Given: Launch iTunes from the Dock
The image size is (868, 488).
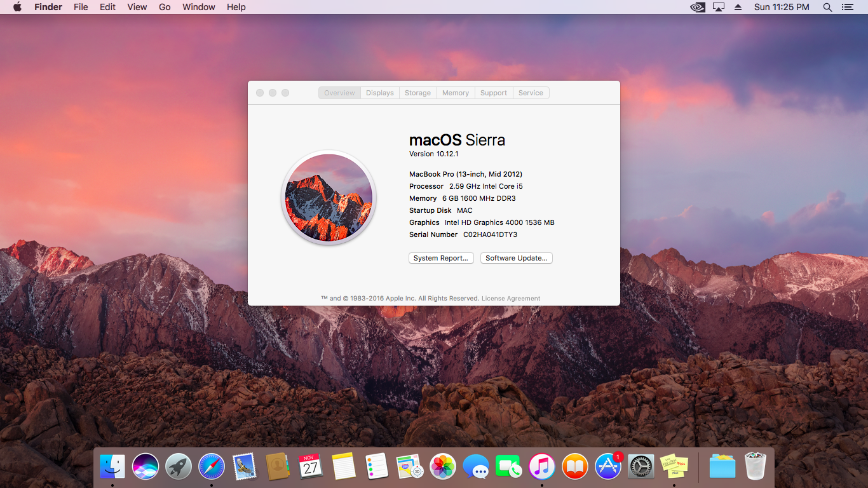Looking at the screenshot, I should (542, 466).
